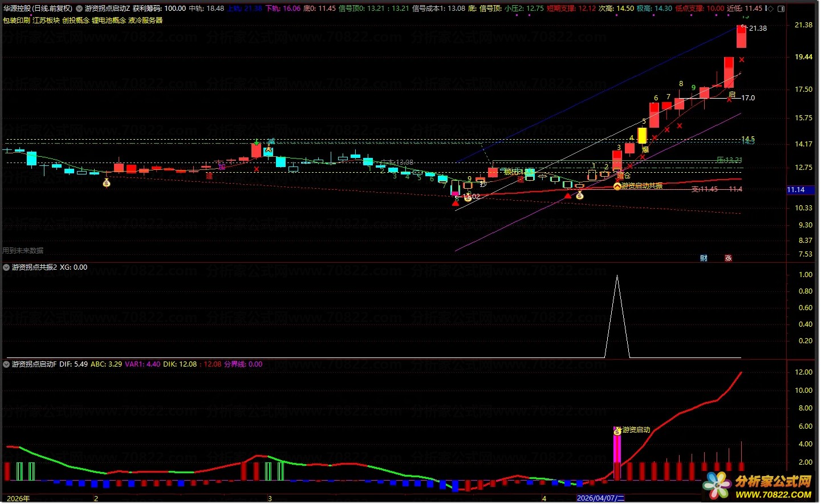Click the XG: 0.00 value

[x=74, y=267]
